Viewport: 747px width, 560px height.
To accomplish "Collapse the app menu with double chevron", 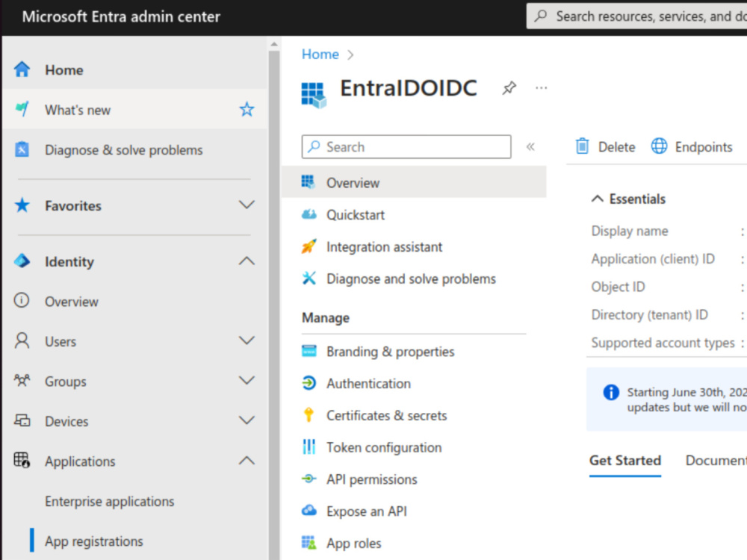I will [x=530, y=146].
